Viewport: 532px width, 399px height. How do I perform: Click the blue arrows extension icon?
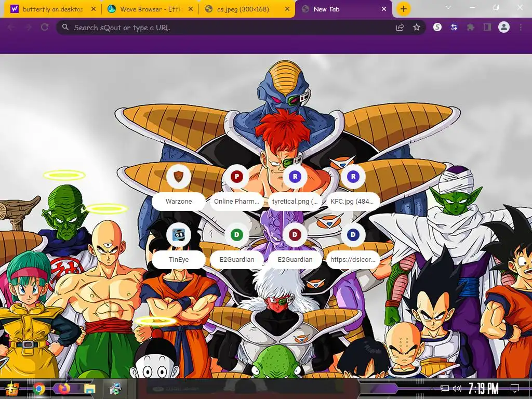pos(454,27)
